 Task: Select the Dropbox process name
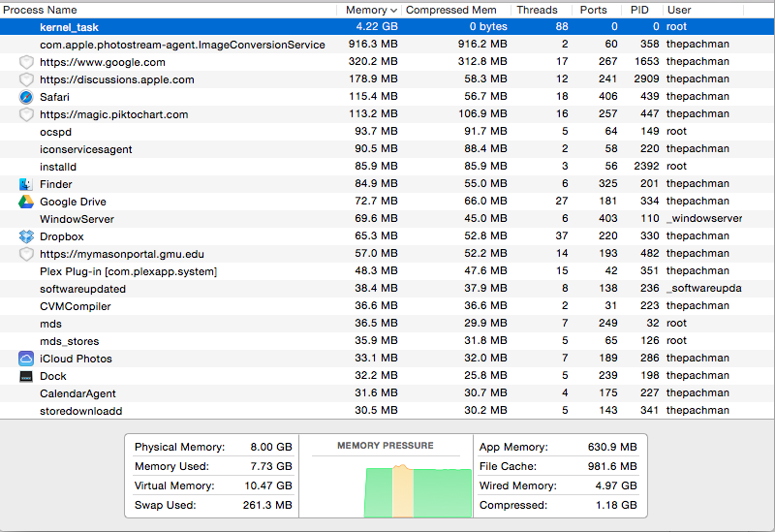coord(62,236)
